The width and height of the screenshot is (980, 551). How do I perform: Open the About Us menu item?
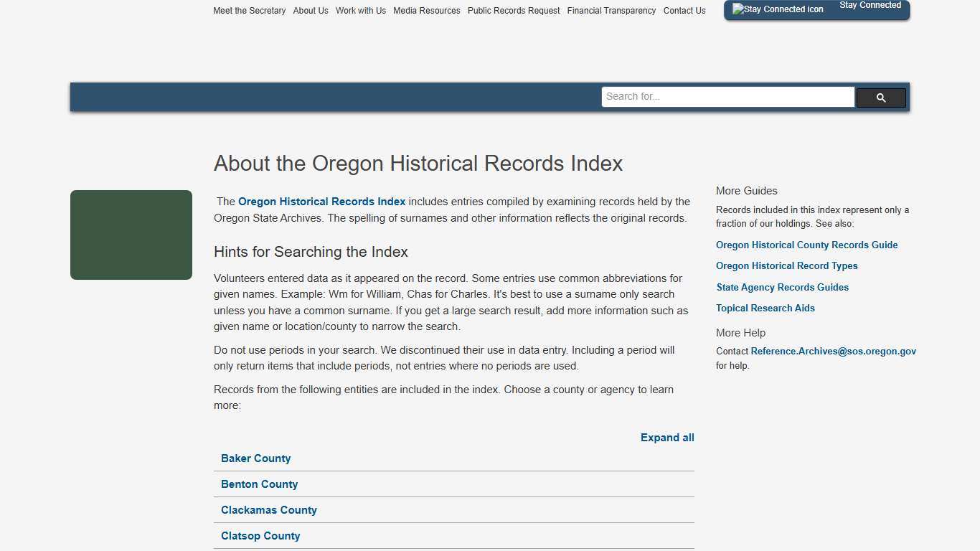pyautogui.click(x=311, y=10)
